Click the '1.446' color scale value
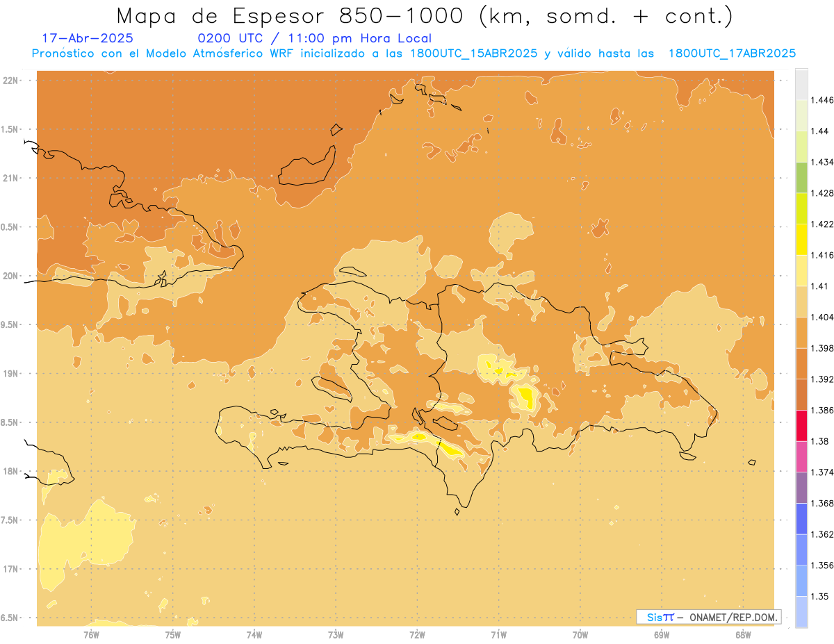This screenshot has height=644, width=834. point(821,100)
